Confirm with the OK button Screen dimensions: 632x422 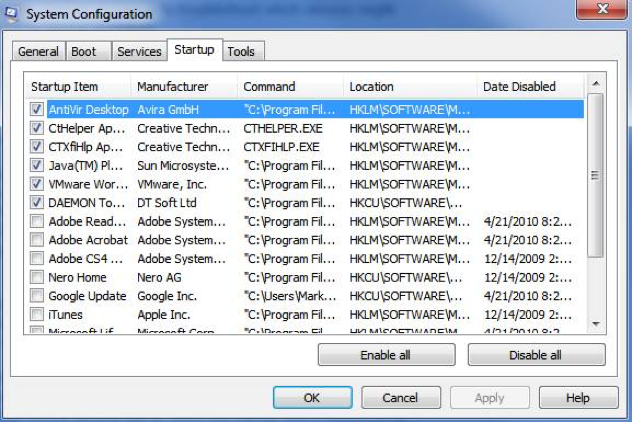click(x=313, y=398)
